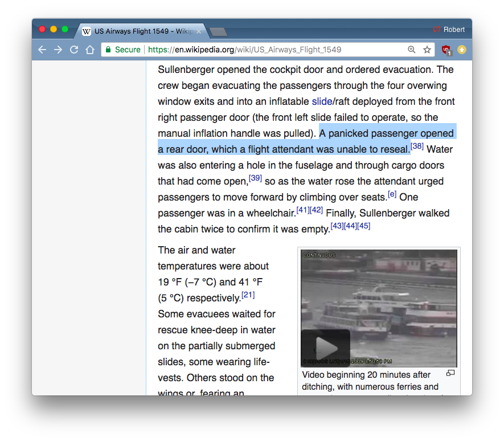
Task: Open footnote [e]
Action: (392, 194)
